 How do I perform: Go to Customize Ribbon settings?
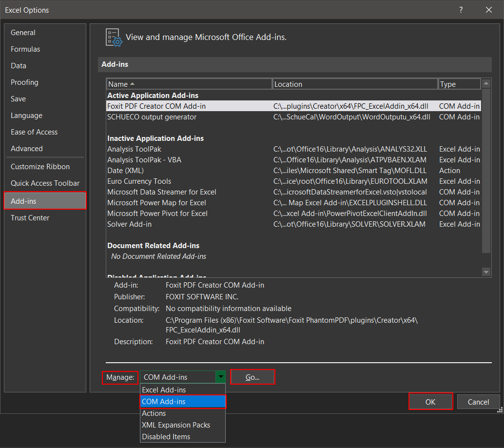pos(40,167)
